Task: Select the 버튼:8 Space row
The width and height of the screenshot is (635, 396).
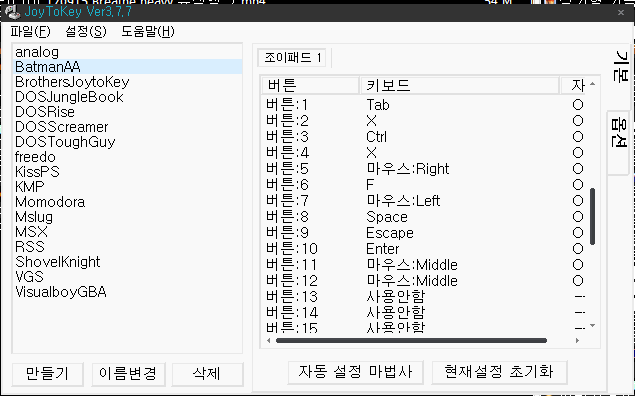Action: point(424,217)
